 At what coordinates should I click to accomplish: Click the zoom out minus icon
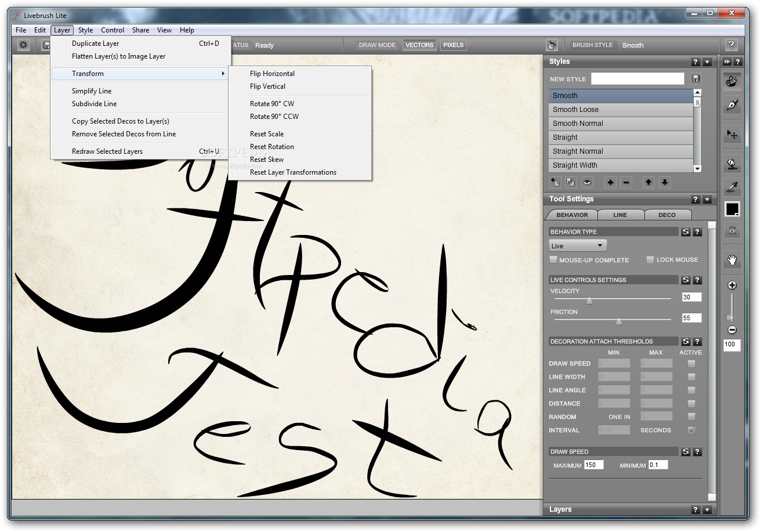click(x=732, y=330)
